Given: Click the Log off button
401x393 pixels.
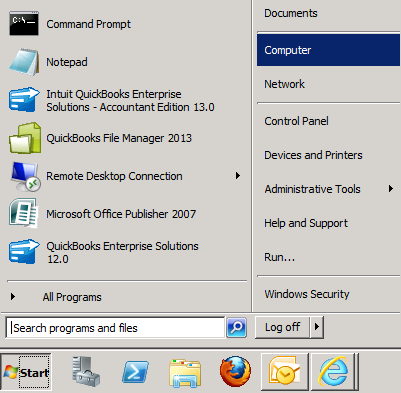Looking at the screenshot, I should click(x=282, y=327).
